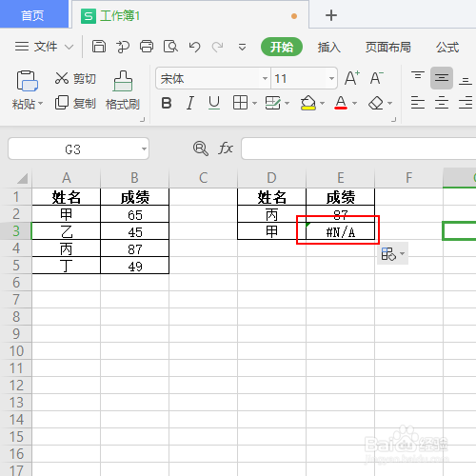
Task: Click the paste options smart tag icon
Action: pyautogui.click(x=392, y=254)
